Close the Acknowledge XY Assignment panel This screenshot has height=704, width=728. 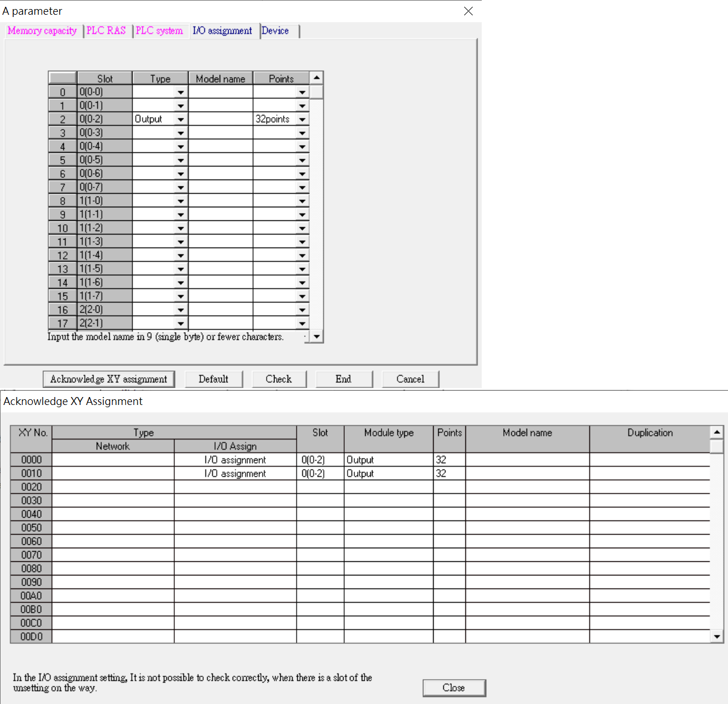[453, 688]
